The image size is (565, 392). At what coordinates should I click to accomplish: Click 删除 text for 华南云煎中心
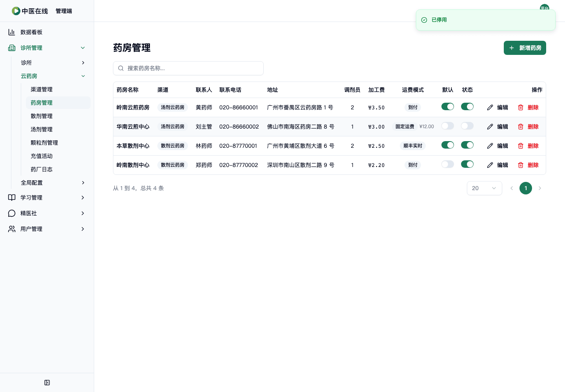(533, 127)
